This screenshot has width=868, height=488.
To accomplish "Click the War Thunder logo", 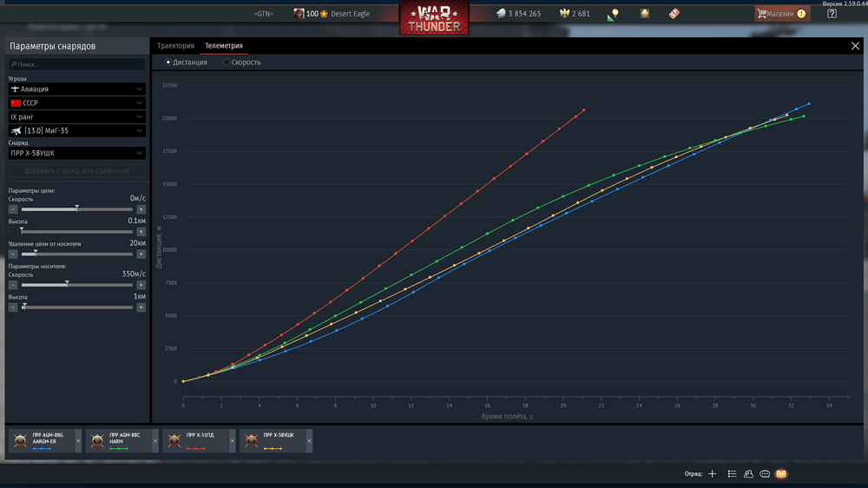I will pyautogui.click(x=434, y=18).
